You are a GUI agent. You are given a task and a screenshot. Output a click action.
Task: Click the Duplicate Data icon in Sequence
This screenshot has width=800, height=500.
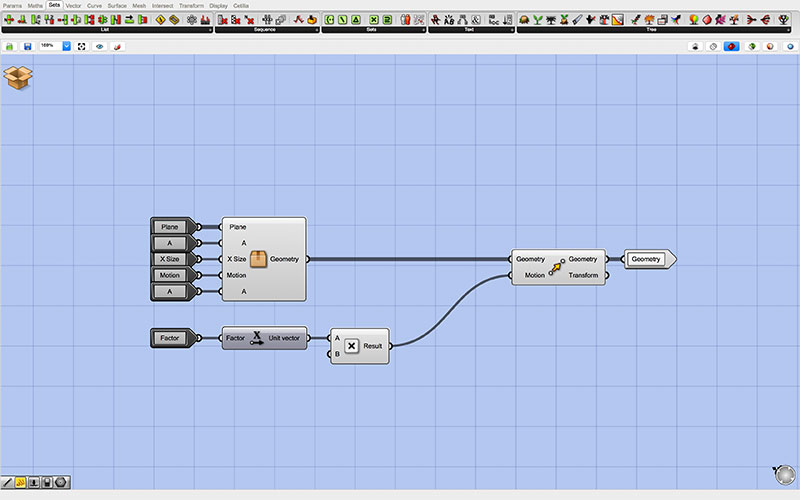tap(281, 20)
